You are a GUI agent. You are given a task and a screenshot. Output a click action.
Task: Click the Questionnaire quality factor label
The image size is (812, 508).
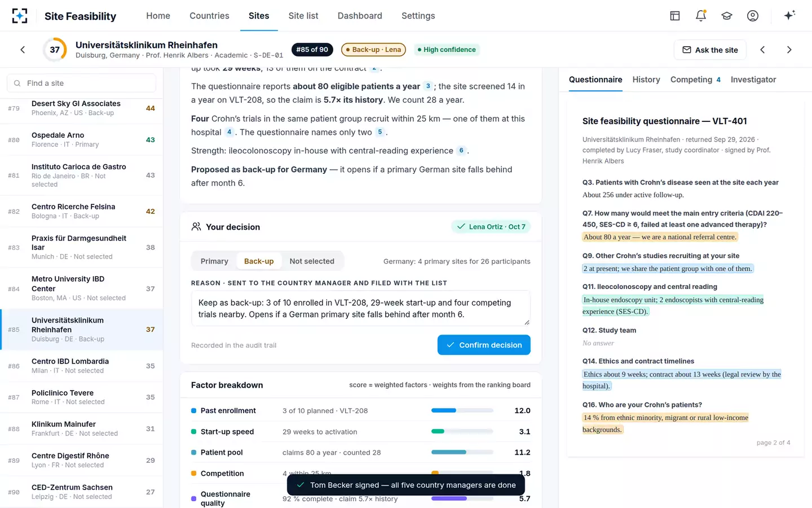225,498
